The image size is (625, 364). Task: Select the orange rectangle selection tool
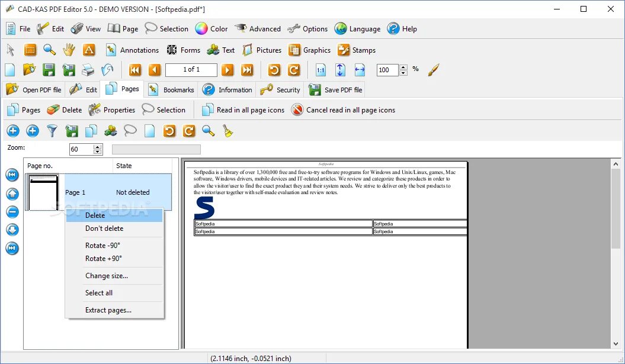pyautogui.click(x=30, y=50)
